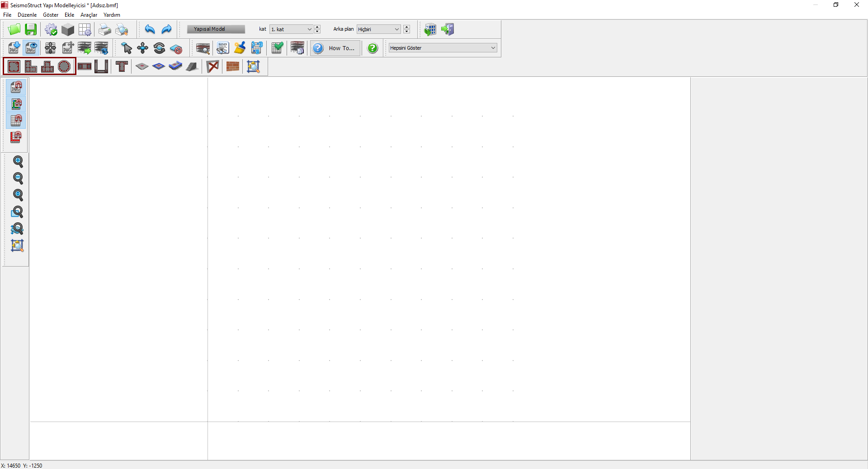The width and height of the screenshot is (868, 469).
Task: Open the File menu
Action: click(x=7, y=15)
